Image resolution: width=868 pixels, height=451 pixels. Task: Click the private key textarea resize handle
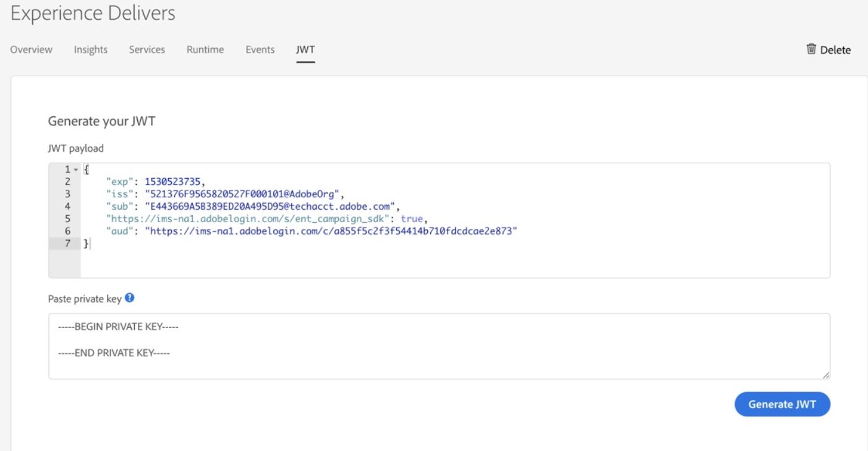[826, 375]
